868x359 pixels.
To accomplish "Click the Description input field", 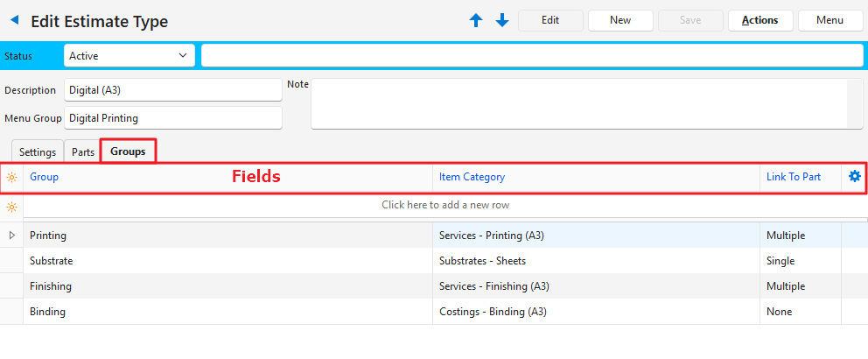I will [172, 90].
